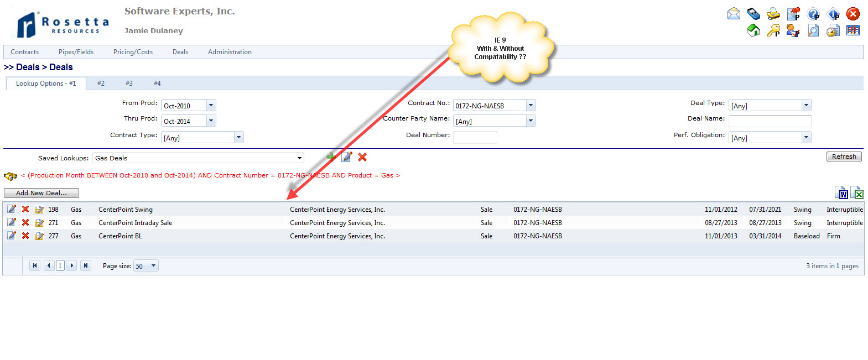
Task: Go to next grid page
Action: tap(71, 265)
